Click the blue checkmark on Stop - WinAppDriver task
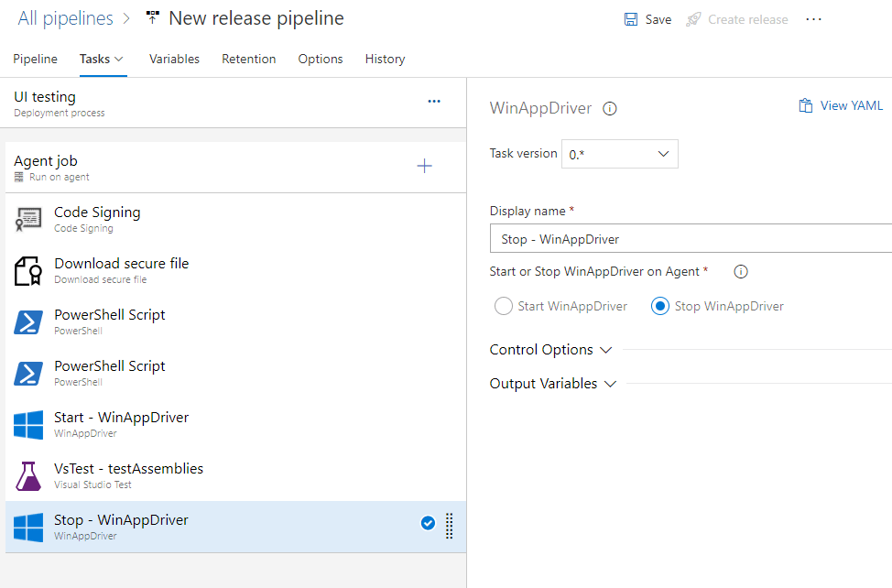This screenshot has width=892, height=588. [428, 523]
